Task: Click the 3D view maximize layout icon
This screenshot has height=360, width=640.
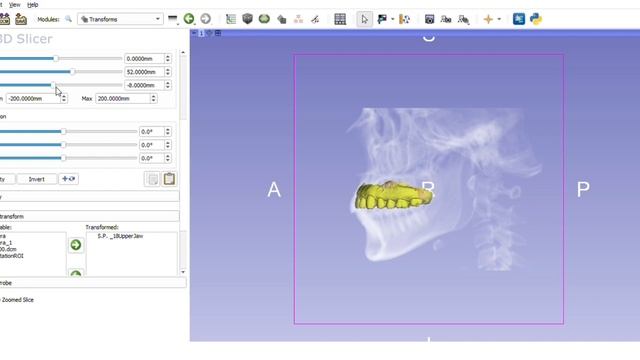Action: (x=218, y=33)
